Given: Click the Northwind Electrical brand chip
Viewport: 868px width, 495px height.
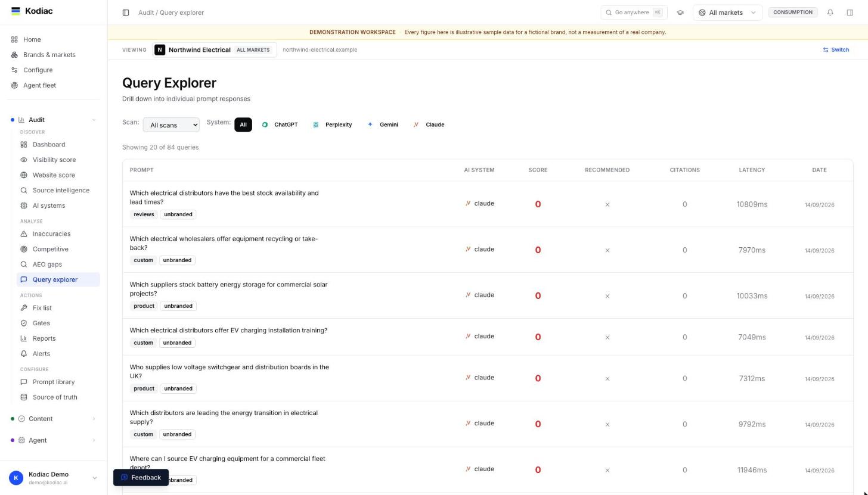Looking at the screenshot, I should (215, 50).
